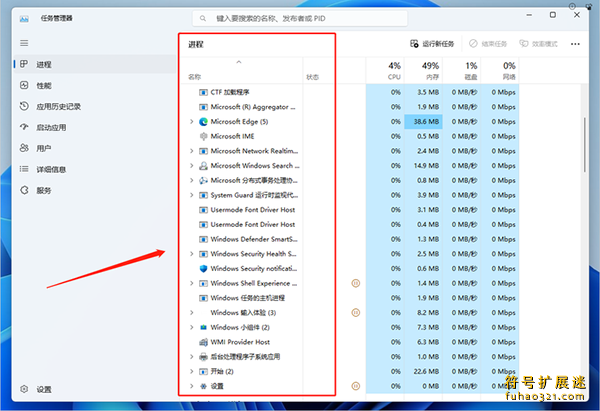
Task: Open the hamburger navigation menu icon
Action: 24,43
